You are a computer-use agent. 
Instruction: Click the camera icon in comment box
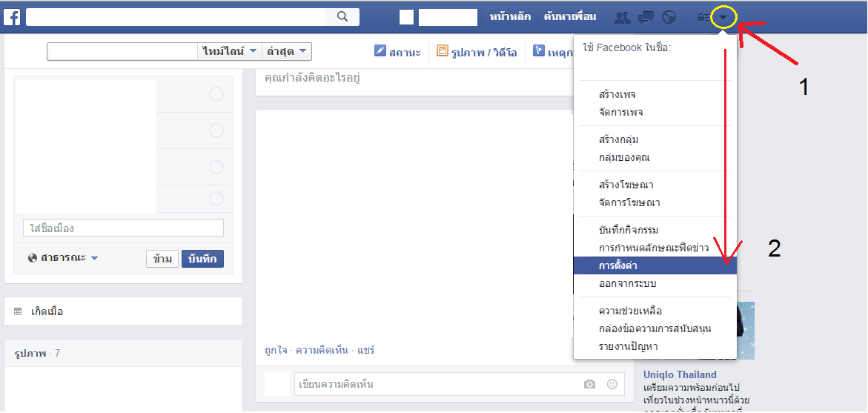589,384
